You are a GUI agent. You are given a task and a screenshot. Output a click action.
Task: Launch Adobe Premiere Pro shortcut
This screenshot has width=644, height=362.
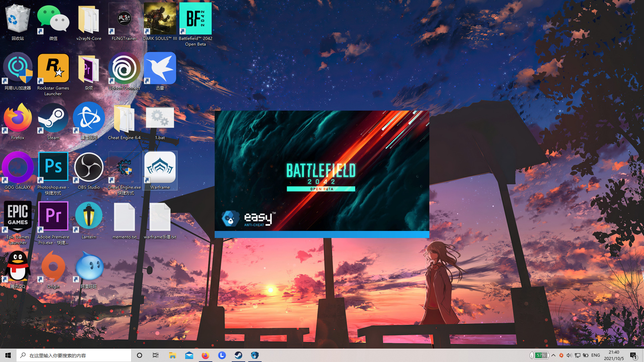click(53, 223)
